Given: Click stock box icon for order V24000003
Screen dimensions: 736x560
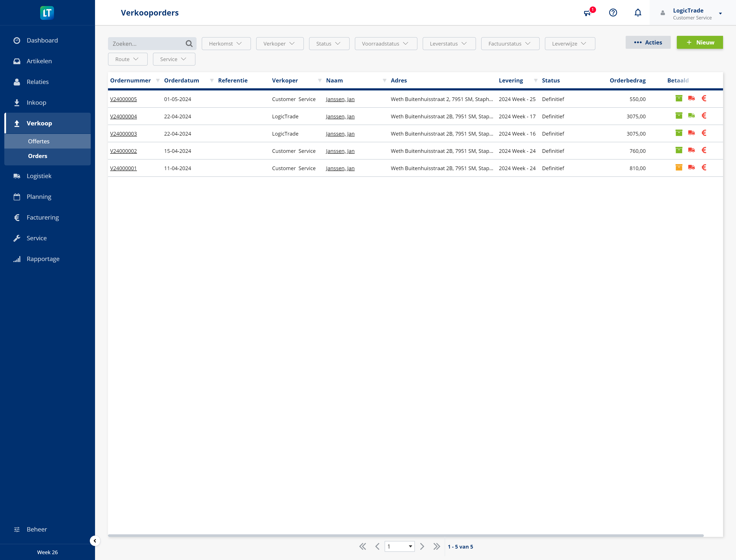Looking at the screenshot, I should [x=679, y=133].
